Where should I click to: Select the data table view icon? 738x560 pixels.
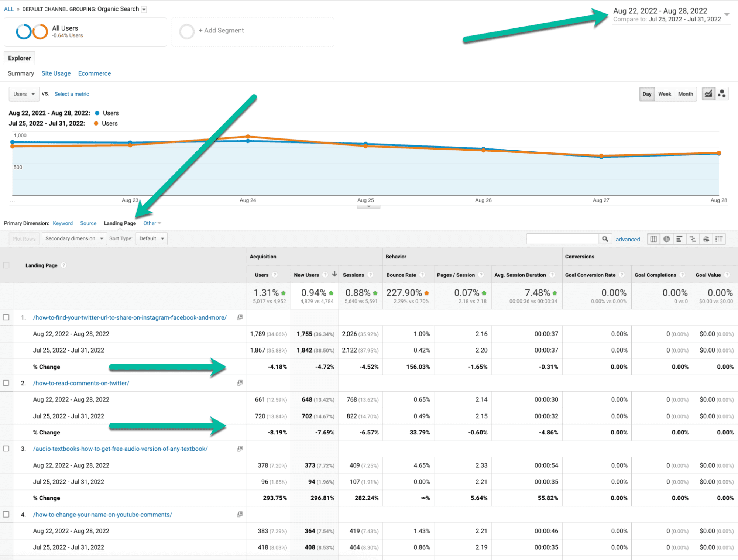click(653, 239)
